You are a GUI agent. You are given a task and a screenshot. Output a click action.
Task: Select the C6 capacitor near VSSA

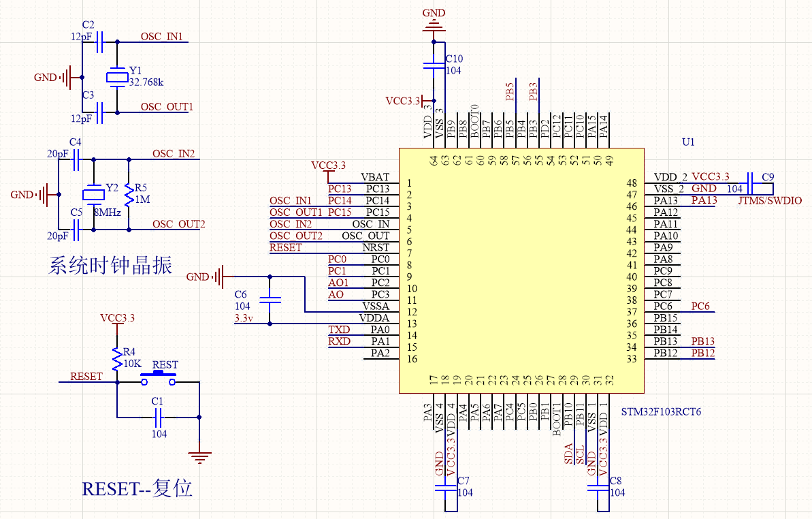point(271,300)
